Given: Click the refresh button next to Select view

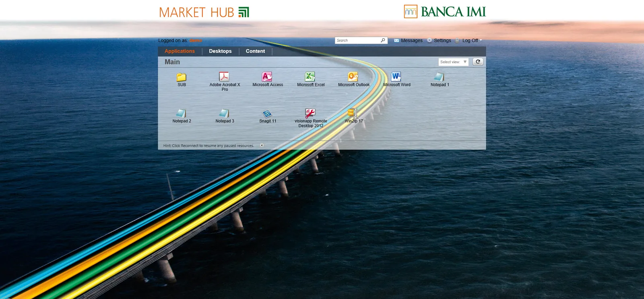Looking at the screenshot, I should tap(478, 62).
